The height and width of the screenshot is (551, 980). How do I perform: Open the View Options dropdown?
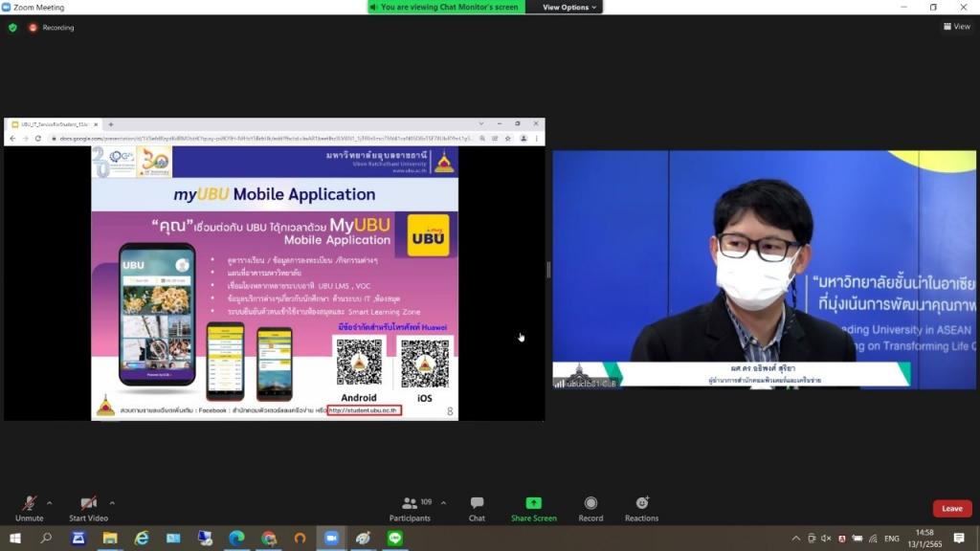568,7
